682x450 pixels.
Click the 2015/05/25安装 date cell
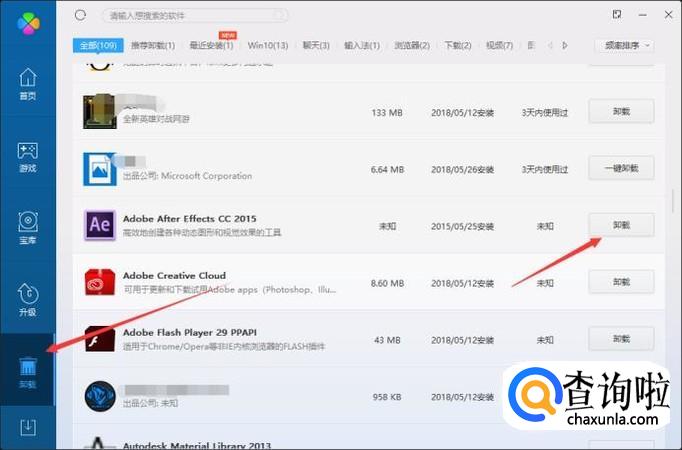(x=462, y=227)
